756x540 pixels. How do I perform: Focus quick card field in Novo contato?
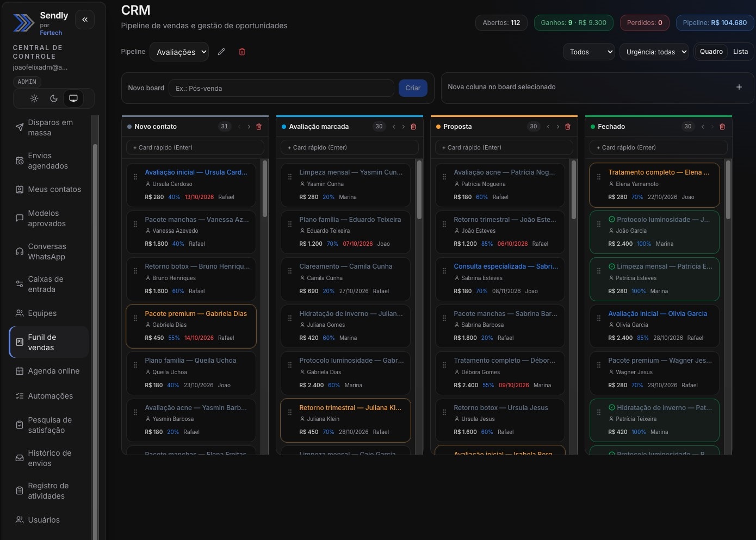[x=195, y=147]
